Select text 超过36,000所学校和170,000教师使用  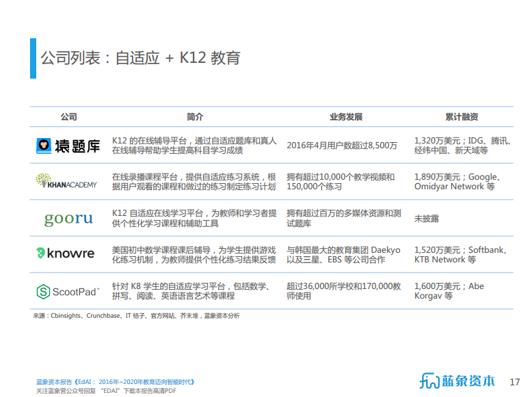coord(344,291)
